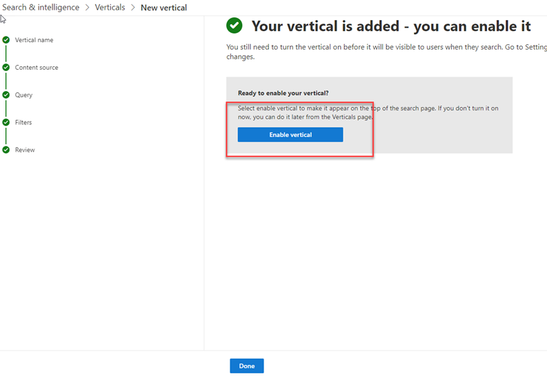Finish the wizard with Done

click(247, 366)
